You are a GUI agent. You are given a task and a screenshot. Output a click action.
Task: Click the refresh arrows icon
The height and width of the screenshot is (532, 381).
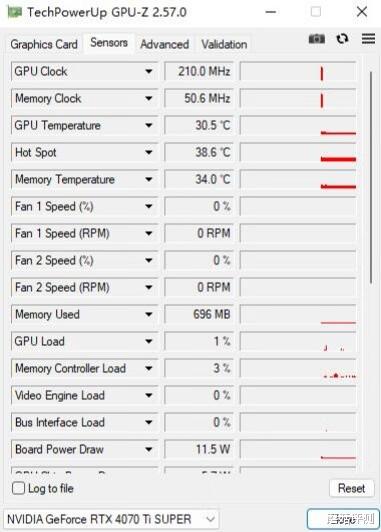pyautogui.click(x=342, y=39)
